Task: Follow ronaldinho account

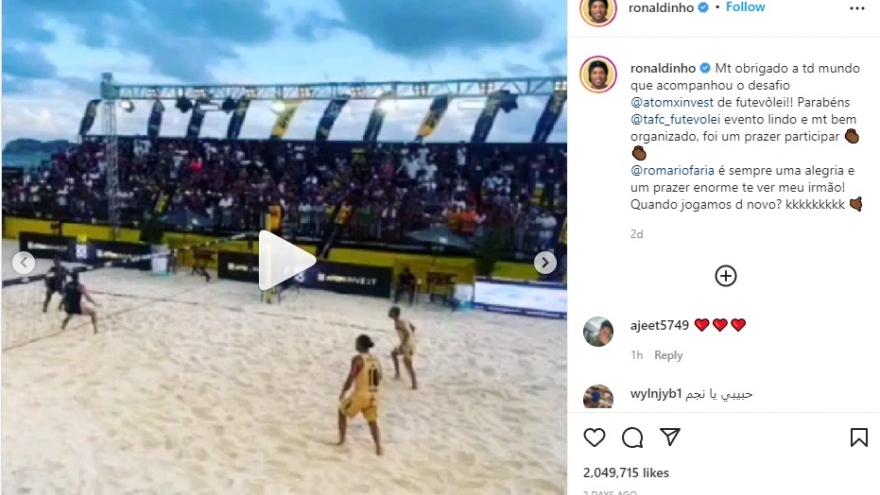Action: [745, 7]
